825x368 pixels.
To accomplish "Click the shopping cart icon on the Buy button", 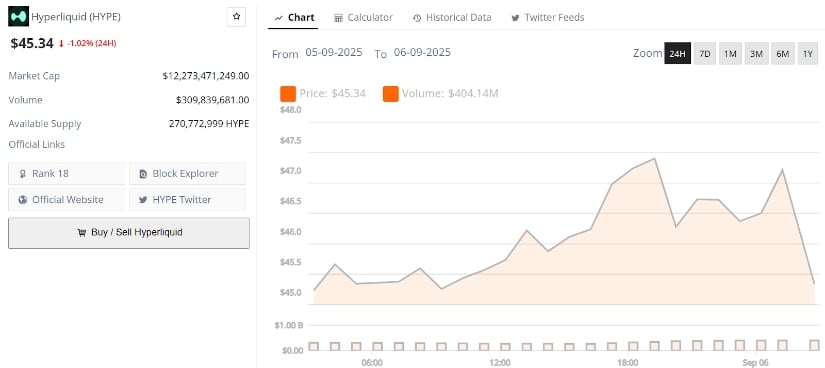I will click(82, 233).
